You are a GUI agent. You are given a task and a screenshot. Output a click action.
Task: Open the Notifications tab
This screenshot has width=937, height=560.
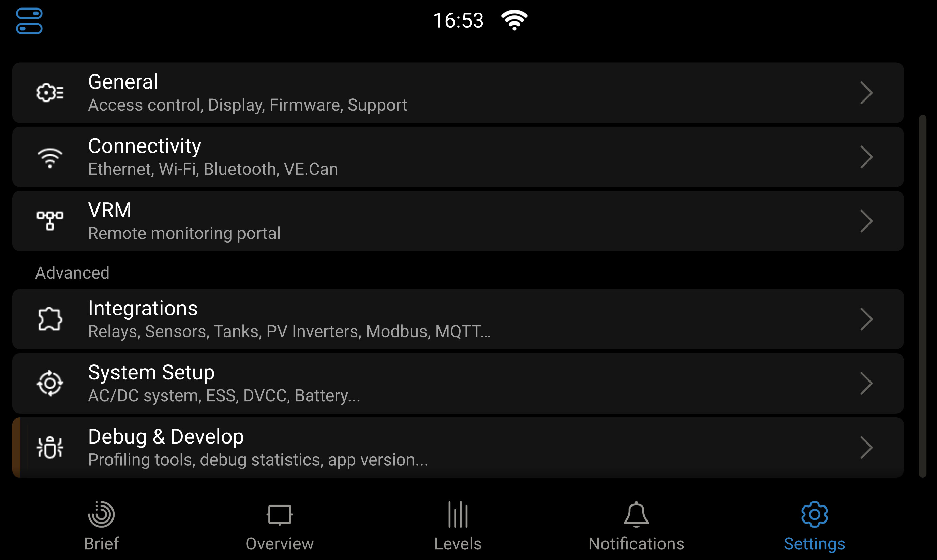(x=636, y=526)
